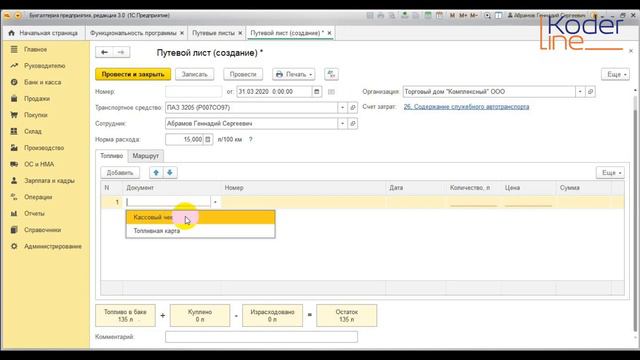
Task: Click the Комментарий input field
Action: click(x=262, y=337)
